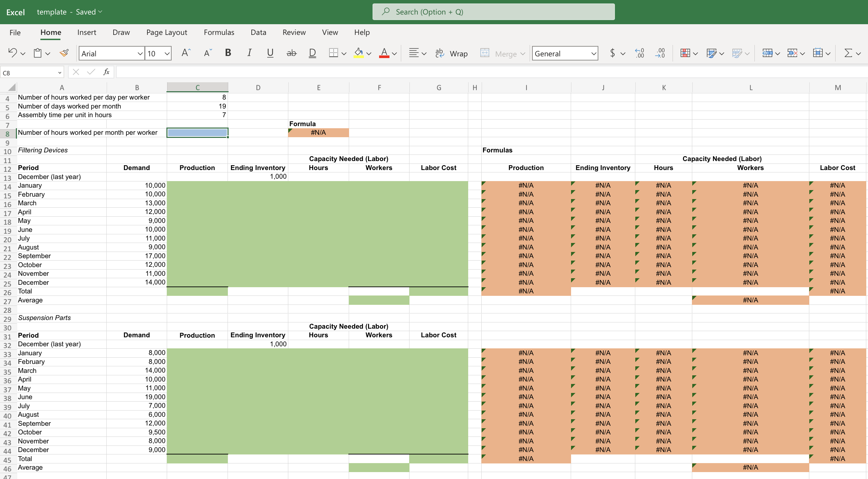Select row 14 header
Viewport: 868px width, 479px height.
(x=8, y=187)
